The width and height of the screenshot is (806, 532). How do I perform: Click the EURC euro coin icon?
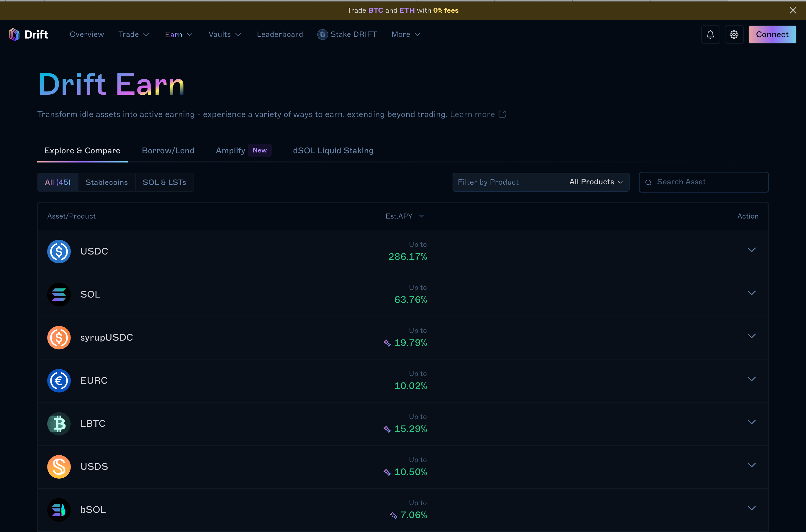pos(59,381)
